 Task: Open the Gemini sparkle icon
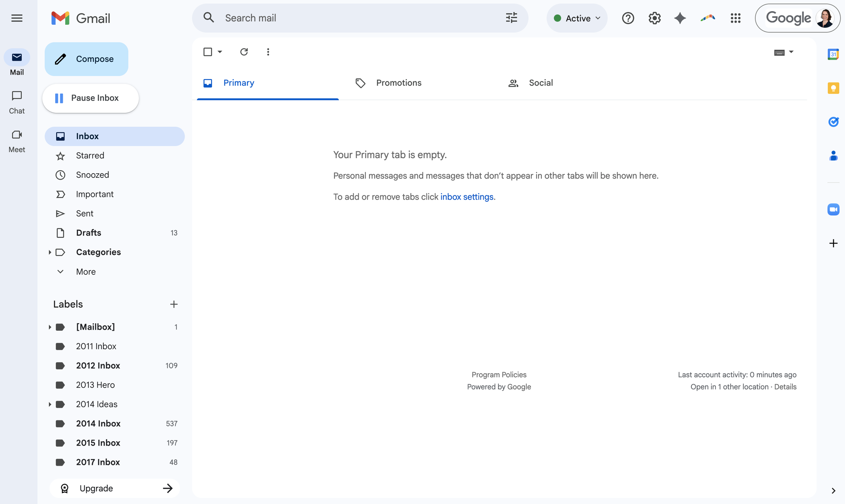point(680,18)
